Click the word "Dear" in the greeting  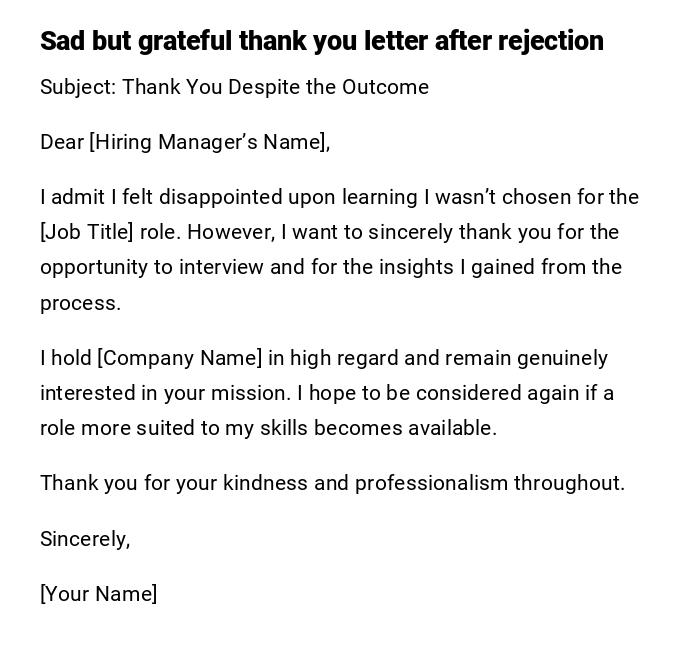pos(62,142)
